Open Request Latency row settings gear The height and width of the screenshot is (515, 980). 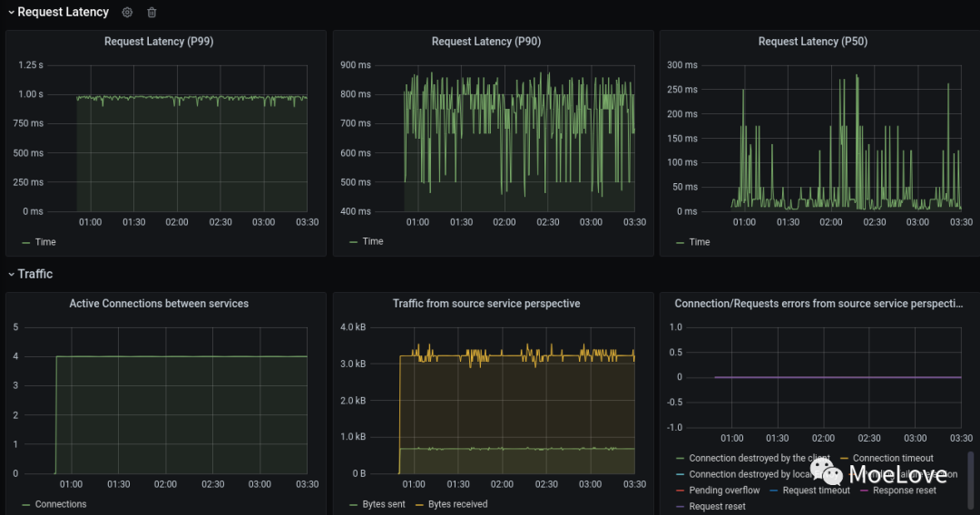[x=127, y=13]
